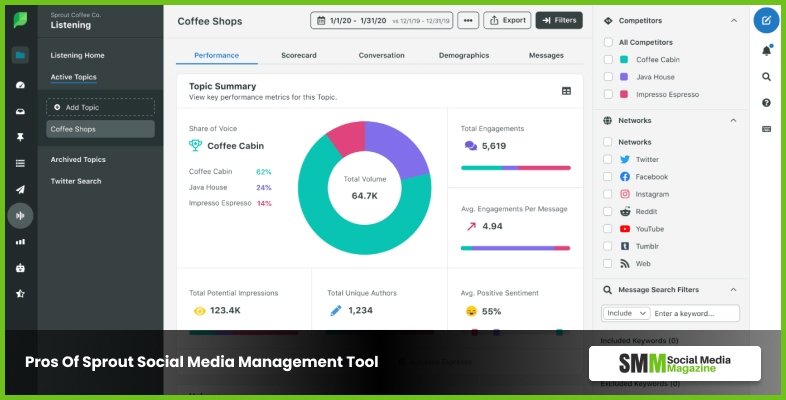Open the Include dropdown in message filters
The height and width of the screenshot is (400, 786).
(626, 313)
